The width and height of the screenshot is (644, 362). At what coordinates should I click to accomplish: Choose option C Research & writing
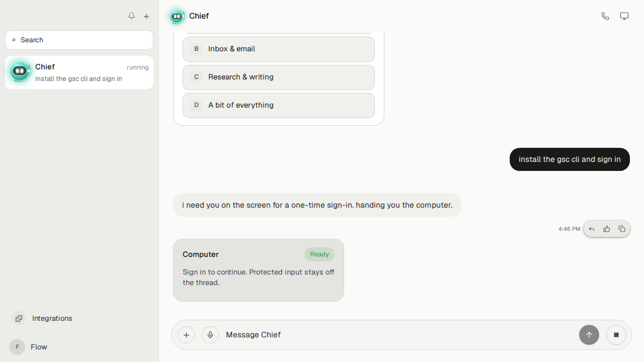pyautogui.click(x=279, y=77)
